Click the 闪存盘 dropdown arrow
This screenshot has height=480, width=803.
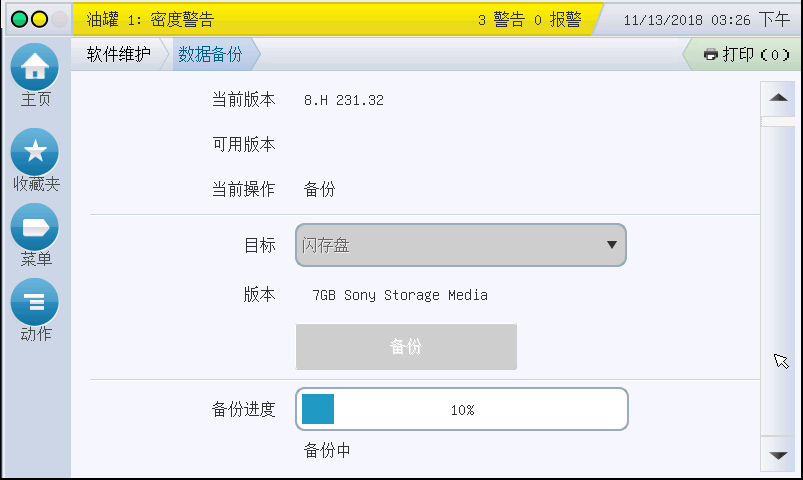611,245
